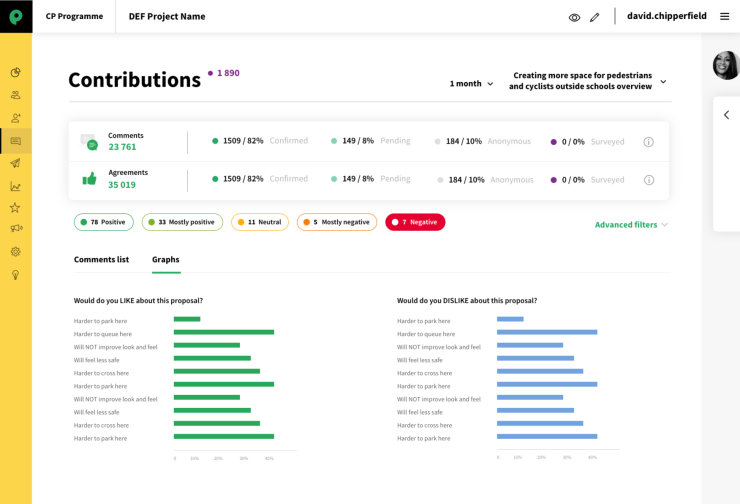This screenshot has width=740, height=504.
Task: Click the pencil edit icon in header
Action: click(595, 17)
